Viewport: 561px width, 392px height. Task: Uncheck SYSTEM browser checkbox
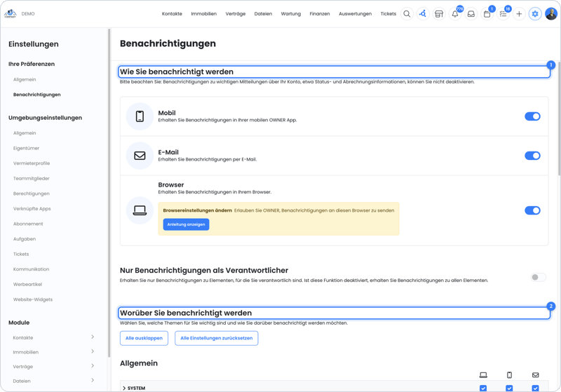point(483,388)
